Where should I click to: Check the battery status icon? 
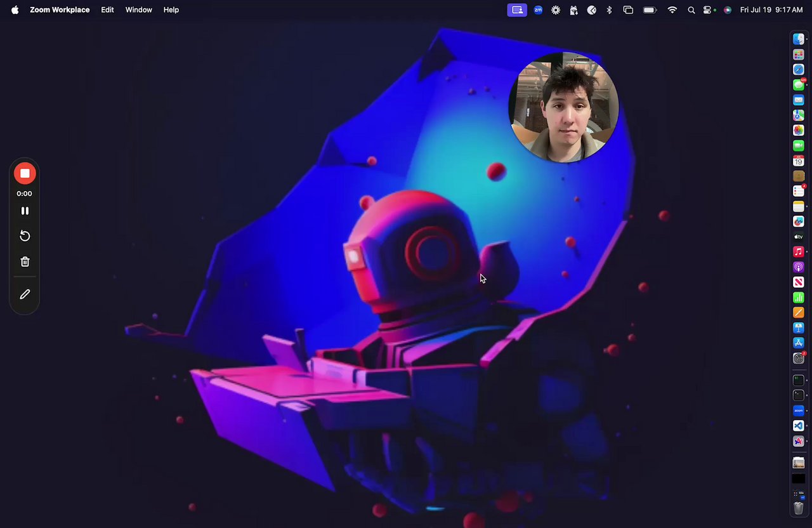point(650,10)
